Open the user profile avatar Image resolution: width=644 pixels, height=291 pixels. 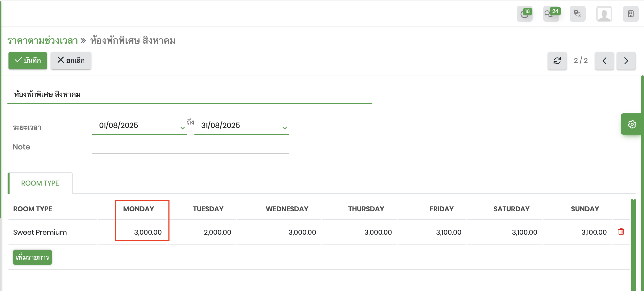604,14
